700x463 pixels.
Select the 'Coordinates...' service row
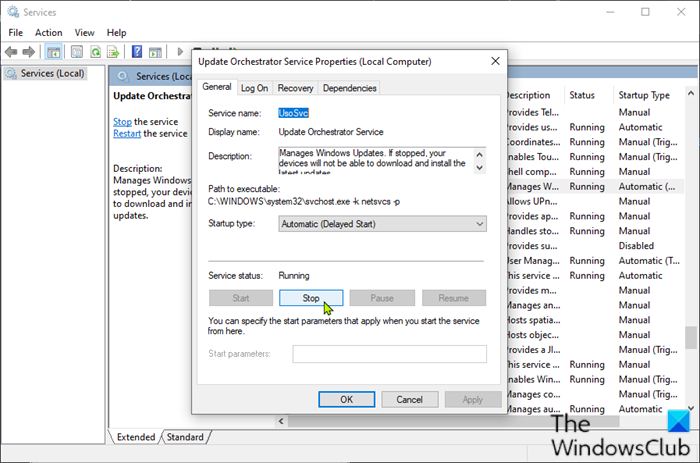coord(594,142)
